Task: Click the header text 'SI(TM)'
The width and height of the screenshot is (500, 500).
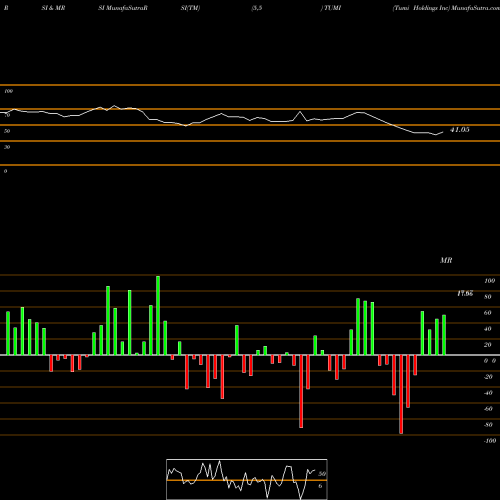Action: [x=190, y=8]
